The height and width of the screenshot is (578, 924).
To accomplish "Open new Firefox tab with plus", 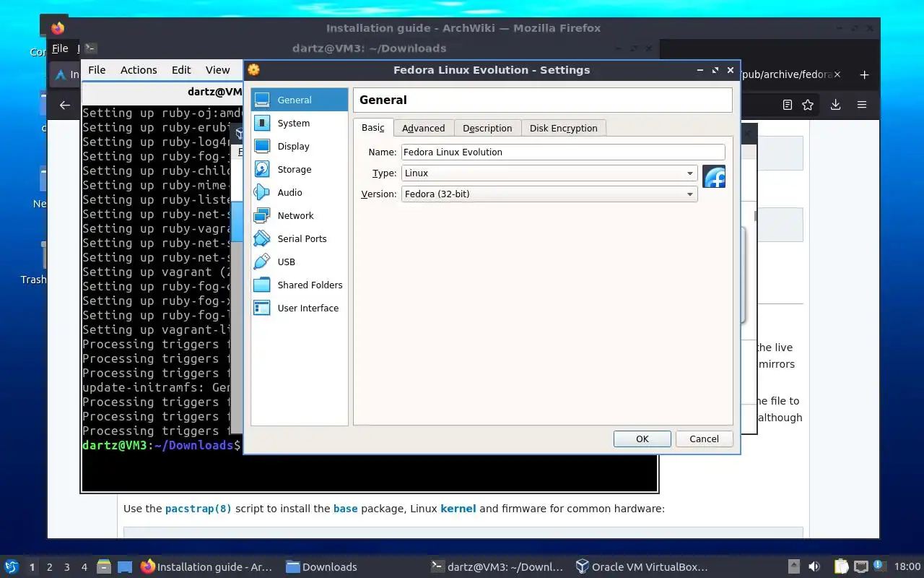I will click(x=864, y=74).
